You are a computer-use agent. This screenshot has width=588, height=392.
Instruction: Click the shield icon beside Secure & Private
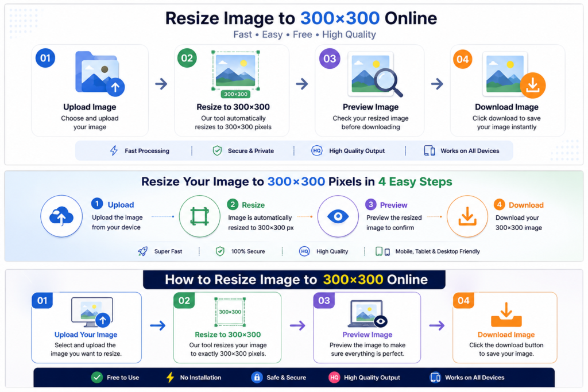[217, 150]
